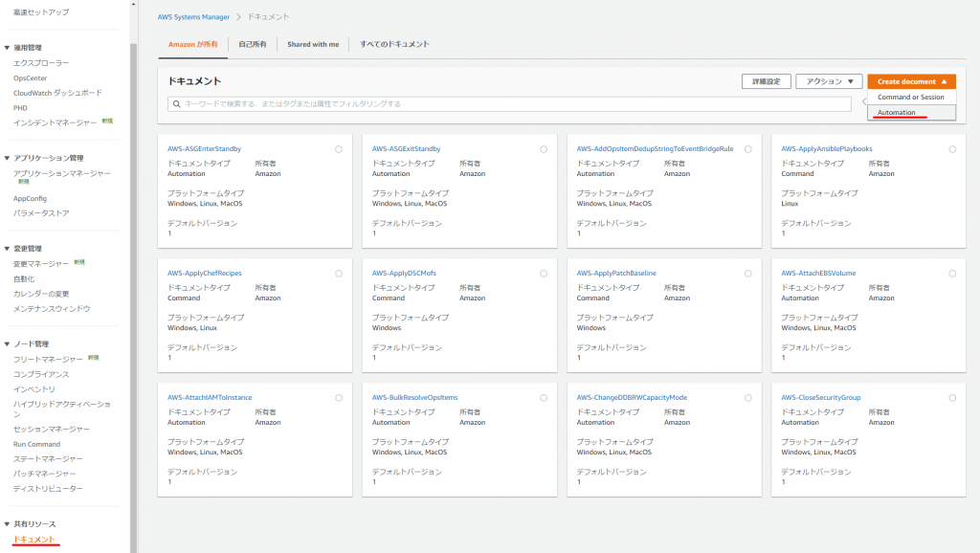The width and height of the screenshot is (980, 553).
Task: Open 変更マネージャー in sidebar
Action: tap(41, 264)
